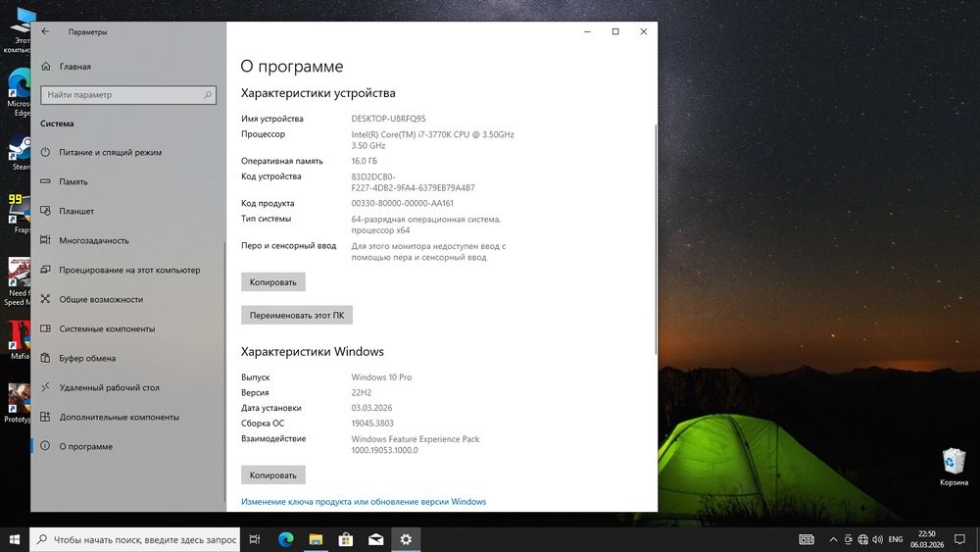Open File Explorer from the taskbar
The image size is (980, 552).
coord(316,539)
